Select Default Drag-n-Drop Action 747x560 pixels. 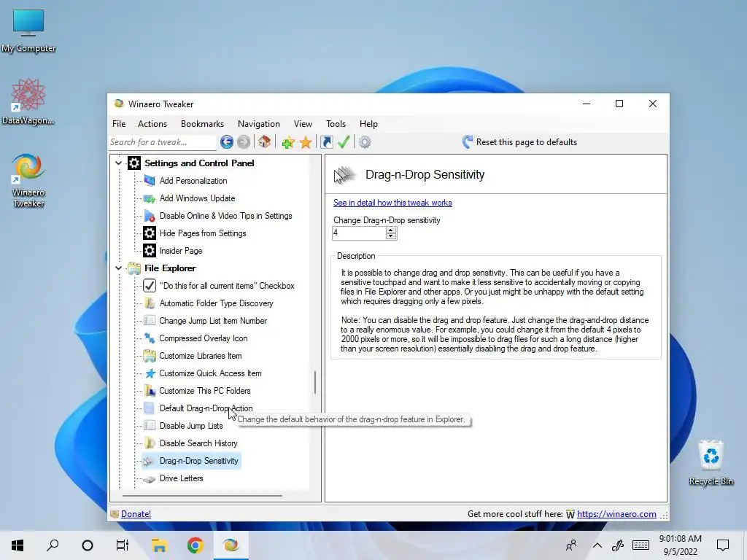(x=206, y=408)
